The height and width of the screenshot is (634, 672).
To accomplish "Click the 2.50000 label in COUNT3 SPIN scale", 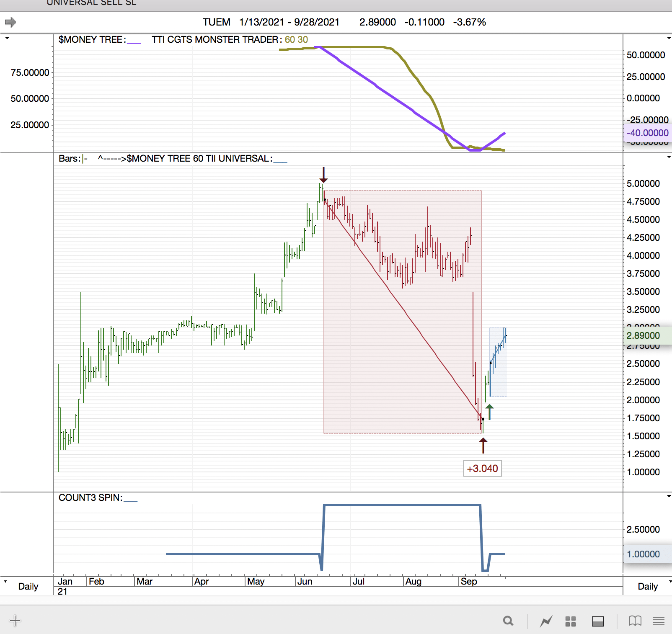I will [x=643, y=529].
